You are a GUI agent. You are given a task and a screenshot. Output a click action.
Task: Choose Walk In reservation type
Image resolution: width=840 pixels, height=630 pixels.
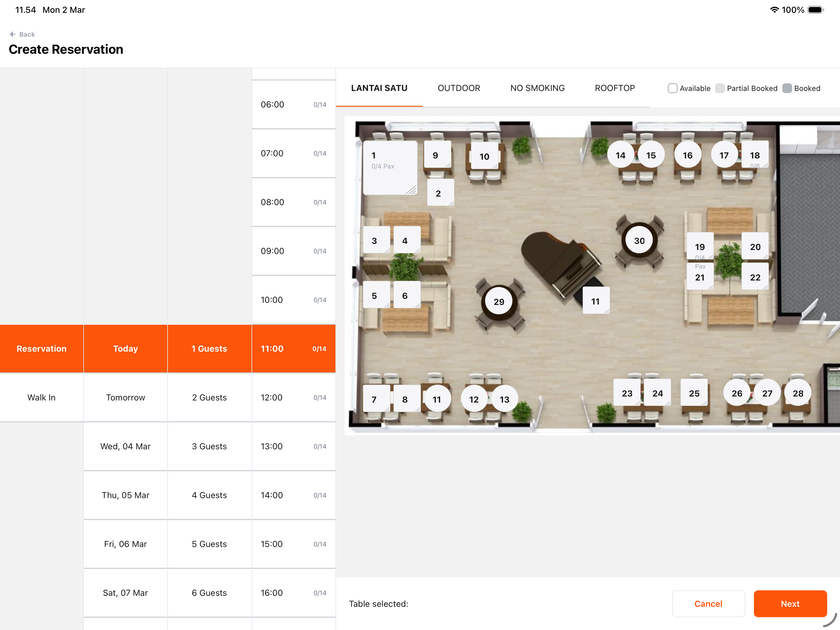pyautogui.click(x=42, y=397)
